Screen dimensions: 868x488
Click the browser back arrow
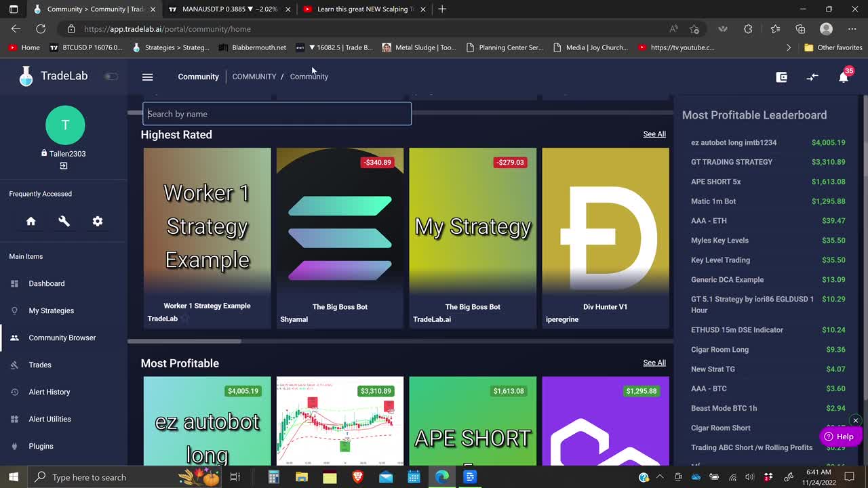16,28
